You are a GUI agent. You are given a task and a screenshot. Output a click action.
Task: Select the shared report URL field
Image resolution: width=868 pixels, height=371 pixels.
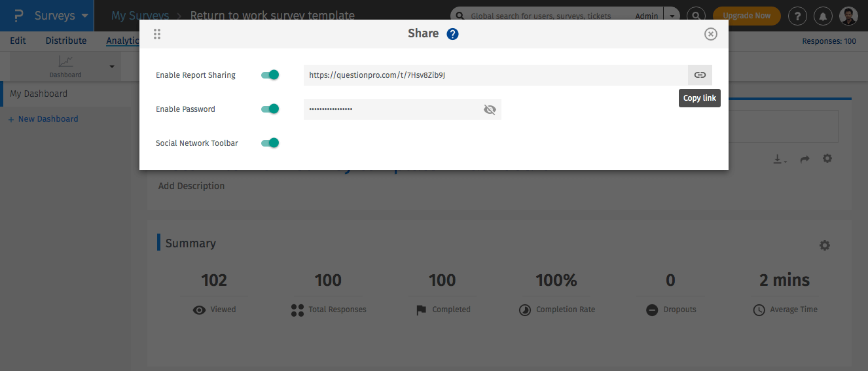[496, 75]
